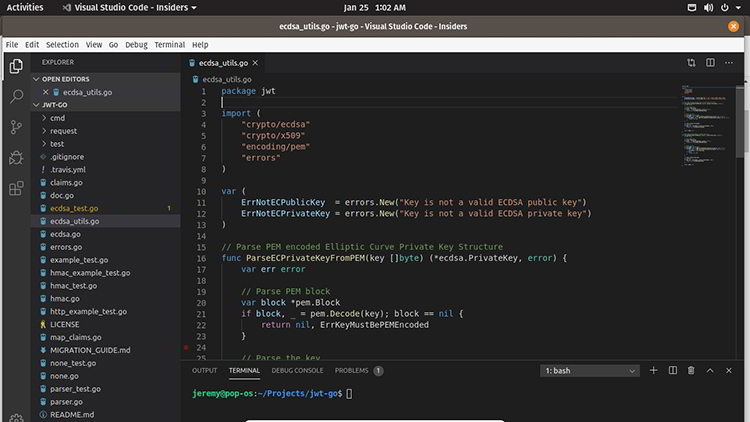Image resolution: width=750 pixels, height=422 pixels.
Task: Expand the cmd folder
Action: [x=58, y=118]
